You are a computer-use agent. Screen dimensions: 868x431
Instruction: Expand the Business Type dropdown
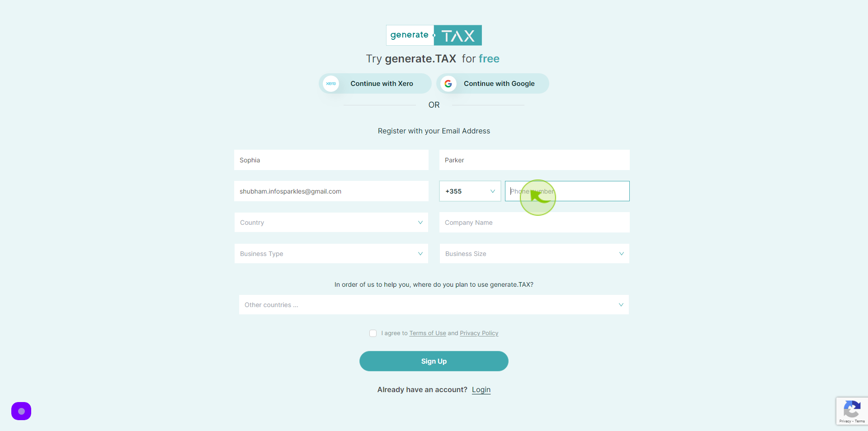tap(331, 254)
